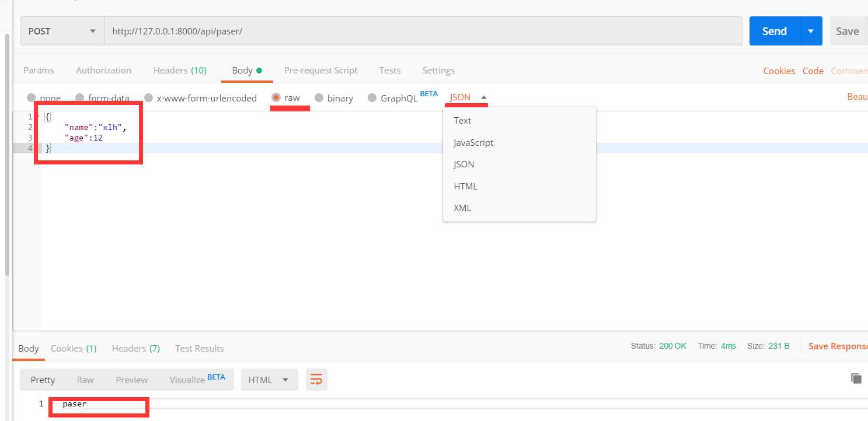868x421 pixels.
Task: Switch to the Authorization tab
Action: pos(103,70)
